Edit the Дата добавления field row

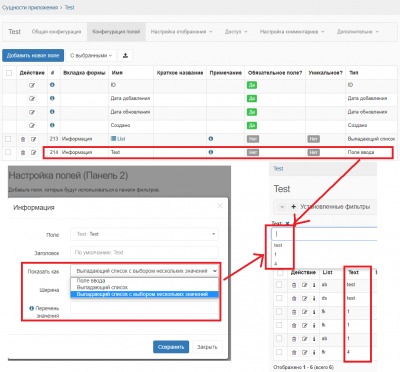click(32, 99)
